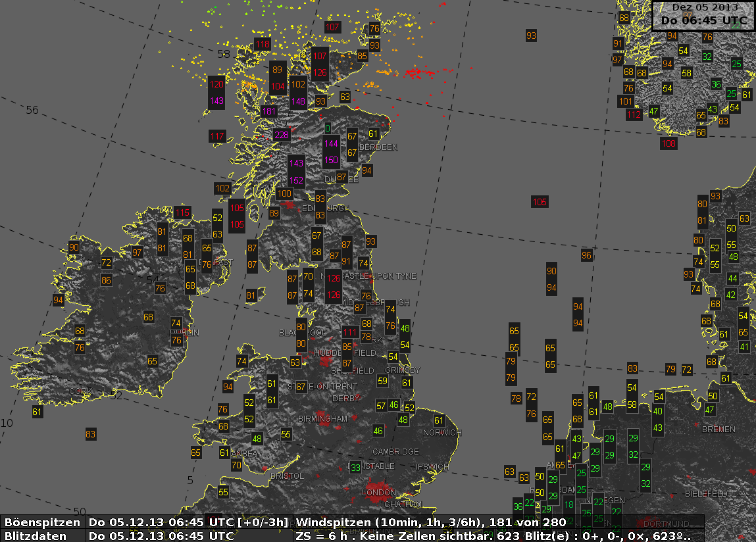
Task: Click the green 33 marker near Dunstable
Action: (x=355, y=467)
